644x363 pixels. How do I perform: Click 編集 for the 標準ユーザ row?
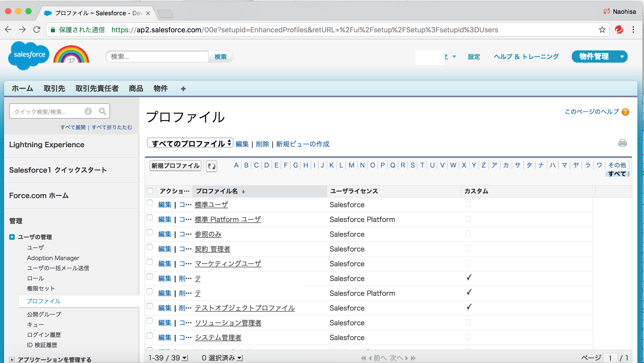(x=165, y=205)
